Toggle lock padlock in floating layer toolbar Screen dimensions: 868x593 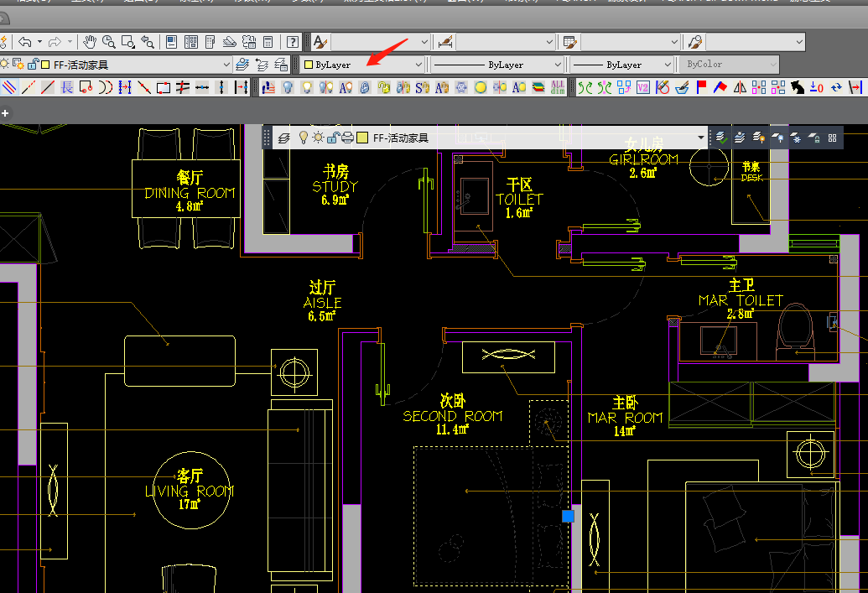point(332,138)
